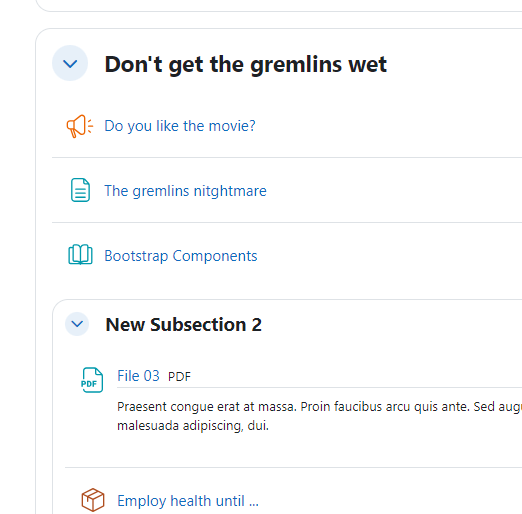Viewport: 522px width, 514px height.
Task: Collapse the "Don't get the gremlins wet" section
Action: click(x=70, y=63)
